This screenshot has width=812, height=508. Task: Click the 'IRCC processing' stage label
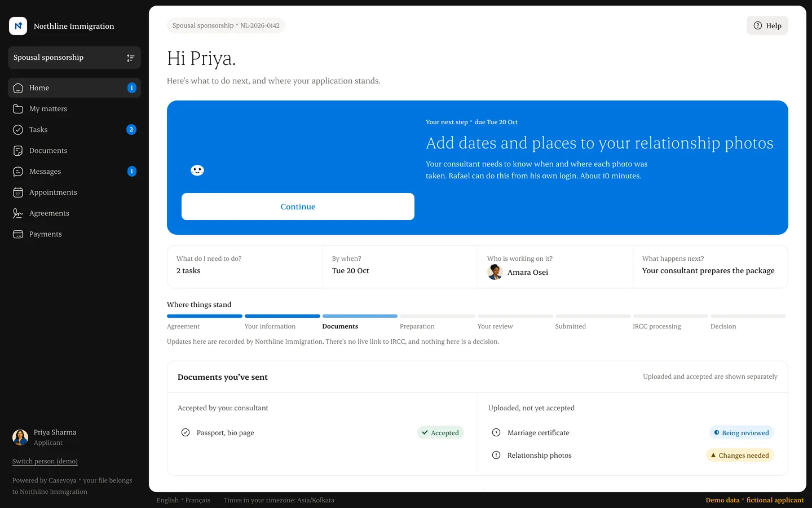657,326
